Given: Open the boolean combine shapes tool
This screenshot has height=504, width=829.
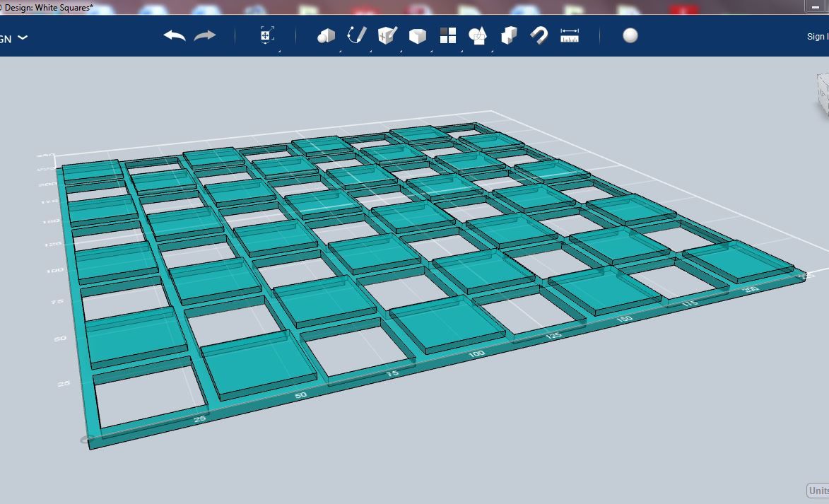Looking at the screenshot, I should point(478,35).
